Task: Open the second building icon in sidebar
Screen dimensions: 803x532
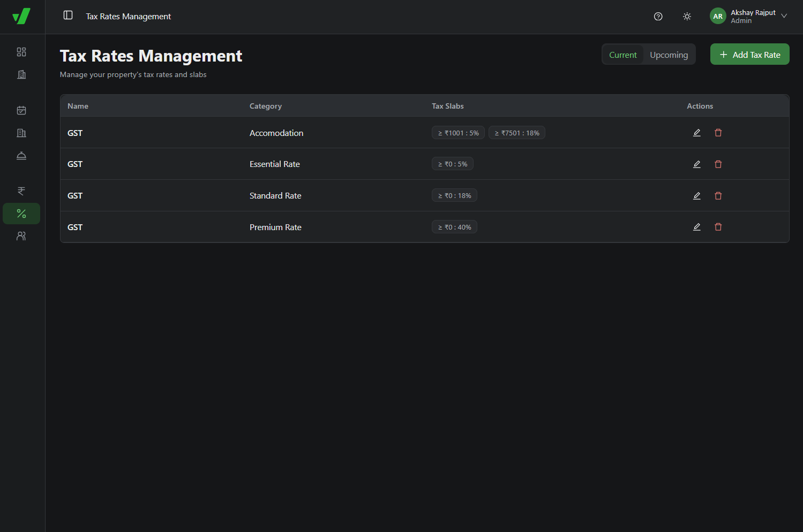Action: [21, 133]
